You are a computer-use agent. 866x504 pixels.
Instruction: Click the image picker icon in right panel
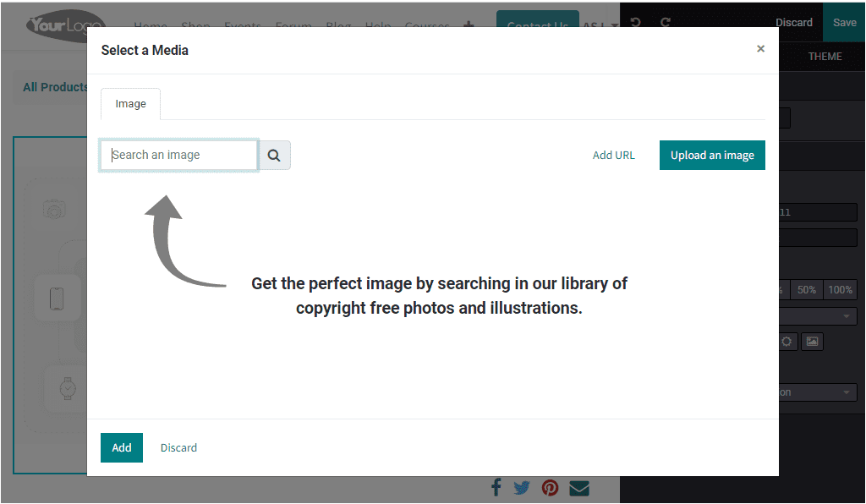coord(812,342)
